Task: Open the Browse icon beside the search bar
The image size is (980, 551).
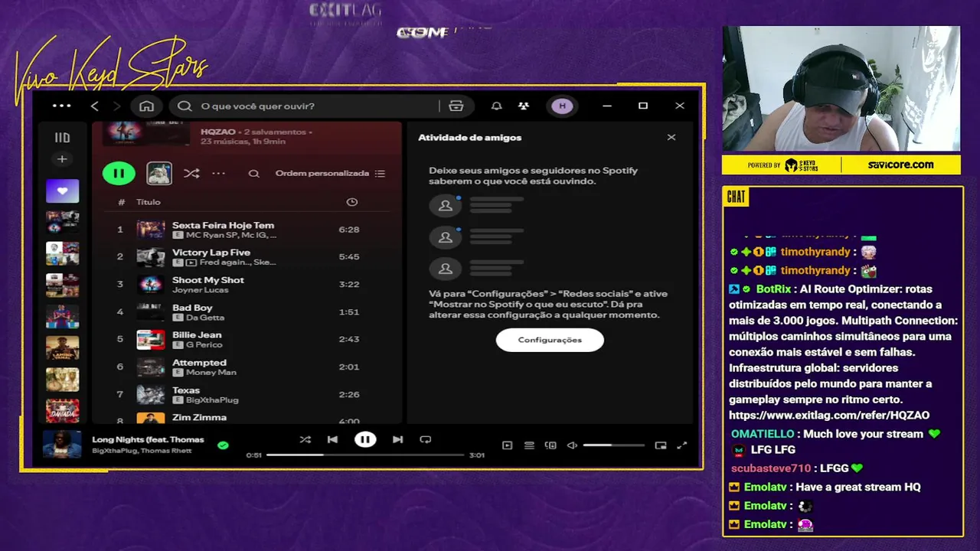Action: 456,106
